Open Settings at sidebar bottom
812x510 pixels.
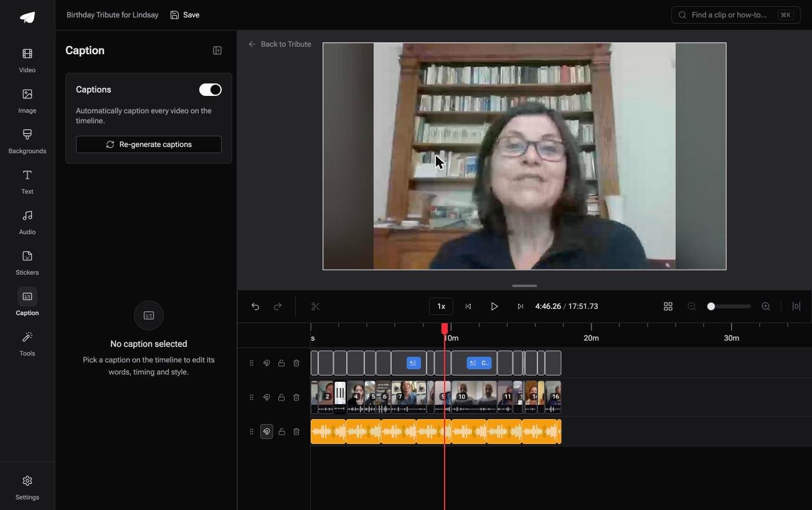click(x=27, y=488)
